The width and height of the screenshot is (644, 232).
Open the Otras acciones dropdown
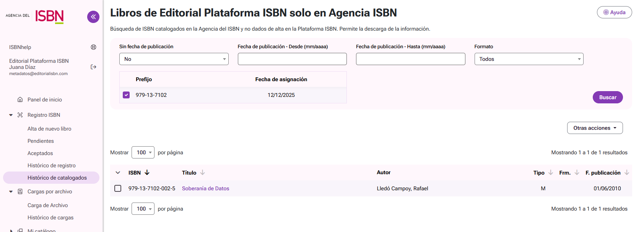point(595,128)
